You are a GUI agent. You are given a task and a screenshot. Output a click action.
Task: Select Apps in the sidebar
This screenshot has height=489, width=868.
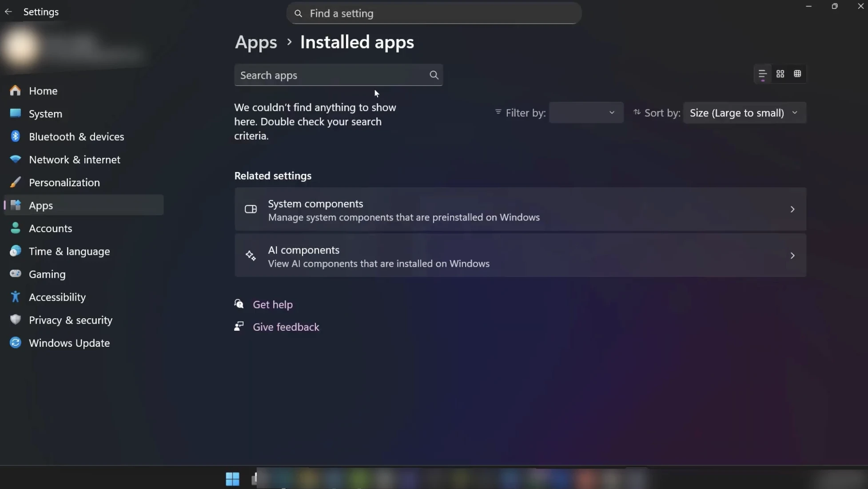[84, 205]
